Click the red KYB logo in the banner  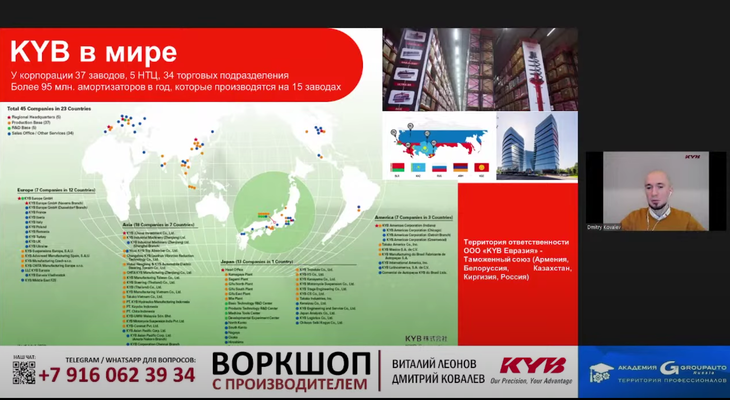[x=533, y=366]
